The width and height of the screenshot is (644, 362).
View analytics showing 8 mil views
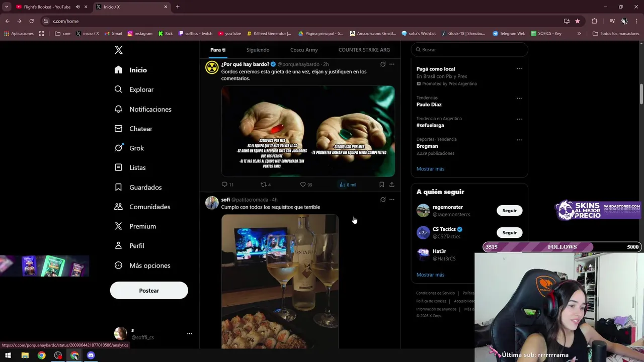348,185
